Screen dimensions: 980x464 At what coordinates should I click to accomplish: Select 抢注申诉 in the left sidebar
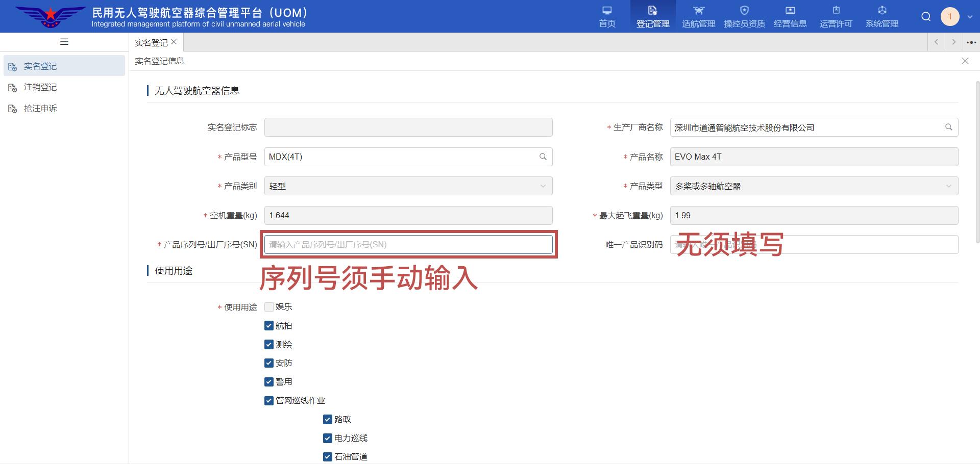pos(40,109)
